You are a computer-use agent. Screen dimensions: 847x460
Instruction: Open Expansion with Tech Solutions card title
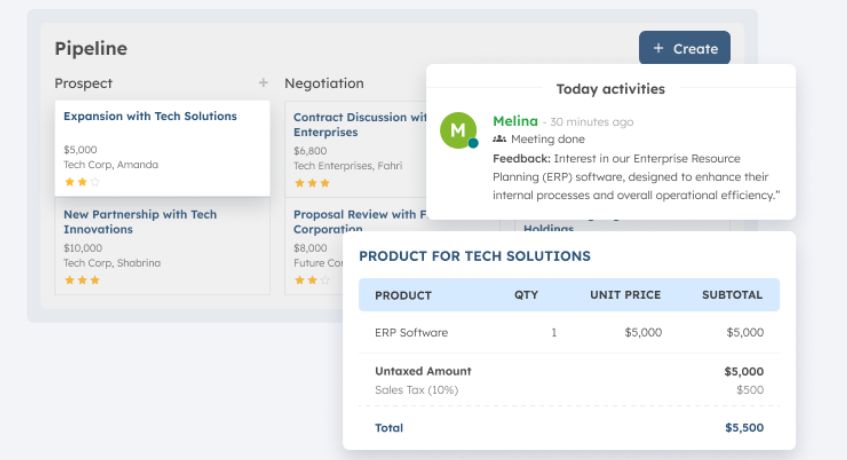(150, 116)
